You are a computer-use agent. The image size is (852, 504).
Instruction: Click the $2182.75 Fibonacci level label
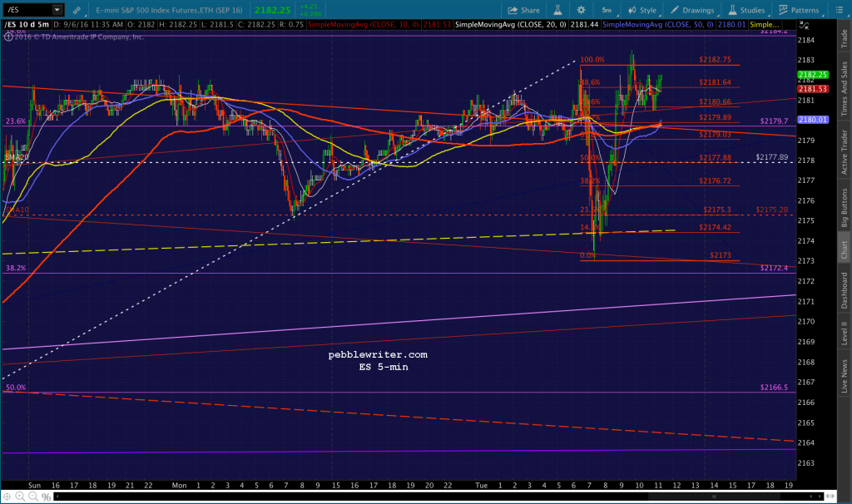[715, 60]
